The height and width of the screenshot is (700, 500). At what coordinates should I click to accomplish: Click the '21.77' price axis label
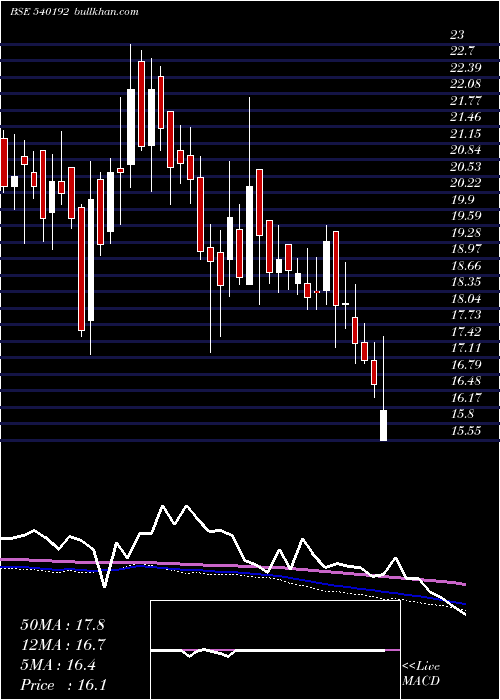click(x=466, y=100)
